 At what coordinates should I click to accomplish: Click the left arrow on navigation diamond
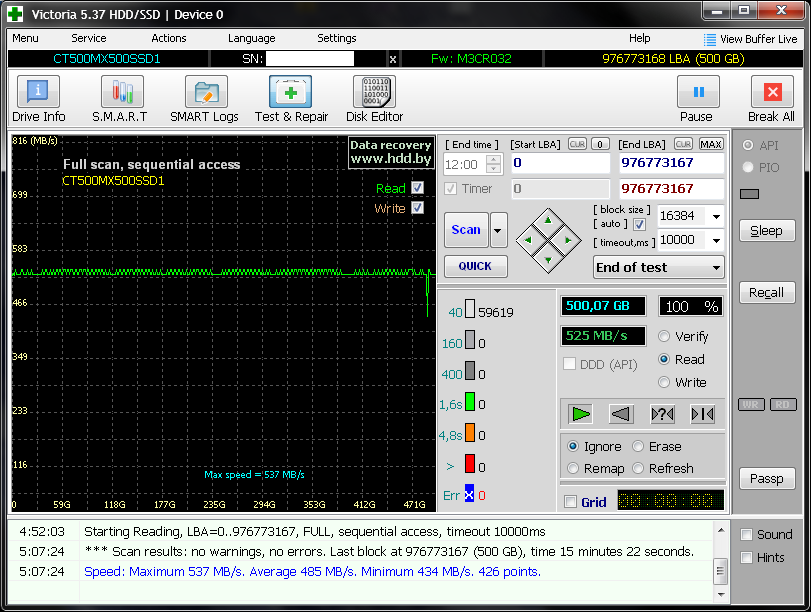click(528, 240)
